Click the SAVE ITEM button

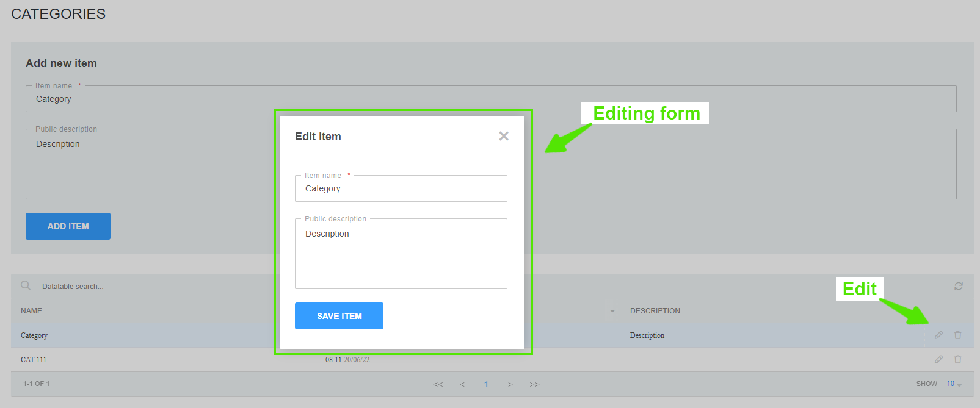point(339,316)
